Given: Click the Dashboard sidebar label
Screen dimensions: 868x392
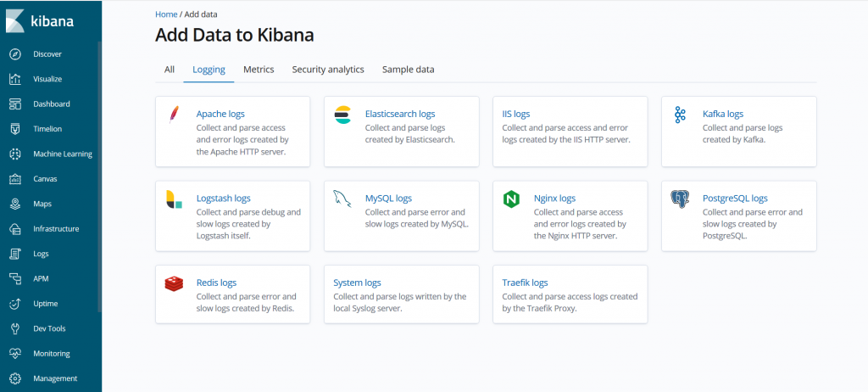Looking at the screenshot, I should [x=52, y=104].
